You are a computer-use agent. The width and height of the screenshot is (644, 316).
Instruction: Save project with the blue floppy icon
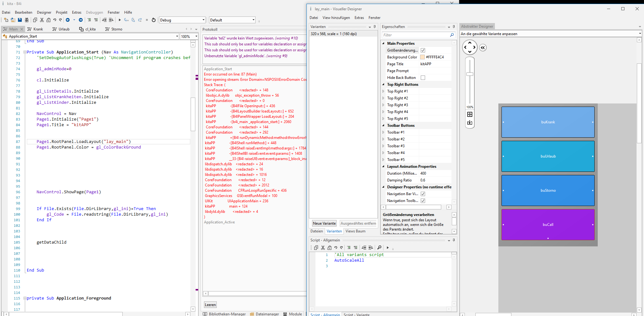coord(20,20)
